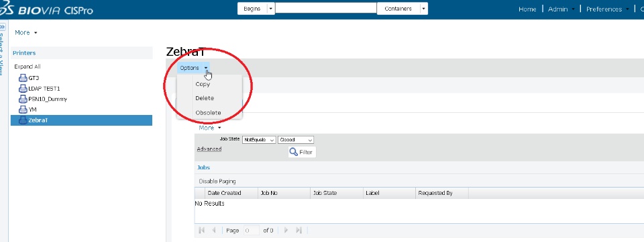Go to previous page of Jobs
The image size is (644, 242).
pyautogui.click(x=213, y=230)
